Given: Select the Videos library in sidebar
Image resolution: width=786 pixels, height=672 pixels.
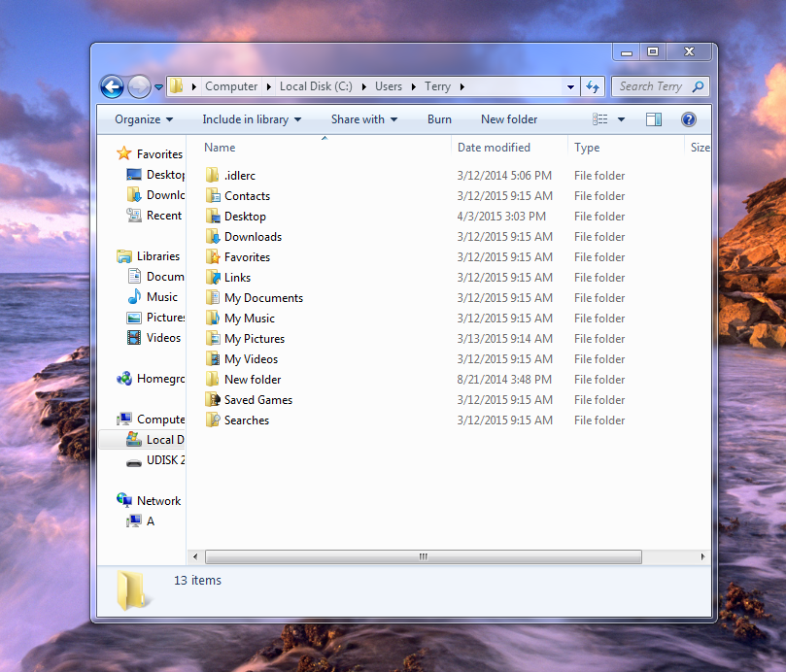Looking at the screenshot, I should [163, 338].
